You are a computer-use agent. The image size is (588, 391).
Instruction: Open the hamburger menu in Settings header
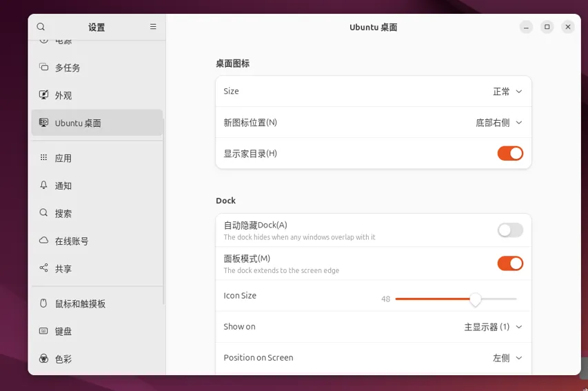point(153,27)
